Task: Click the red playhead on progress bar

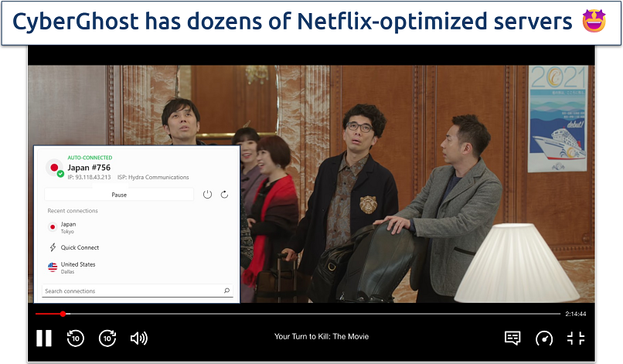Action: [63, 314]
